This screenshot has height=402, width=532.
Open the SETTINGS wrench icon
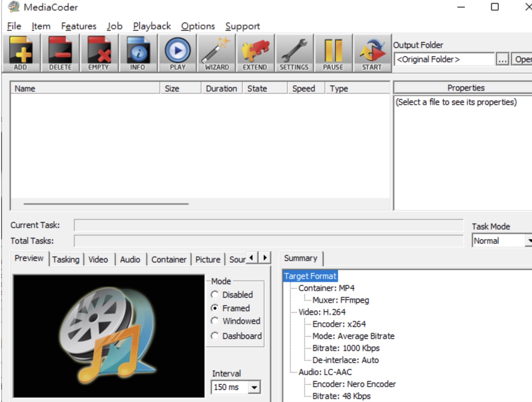point(294,53)
